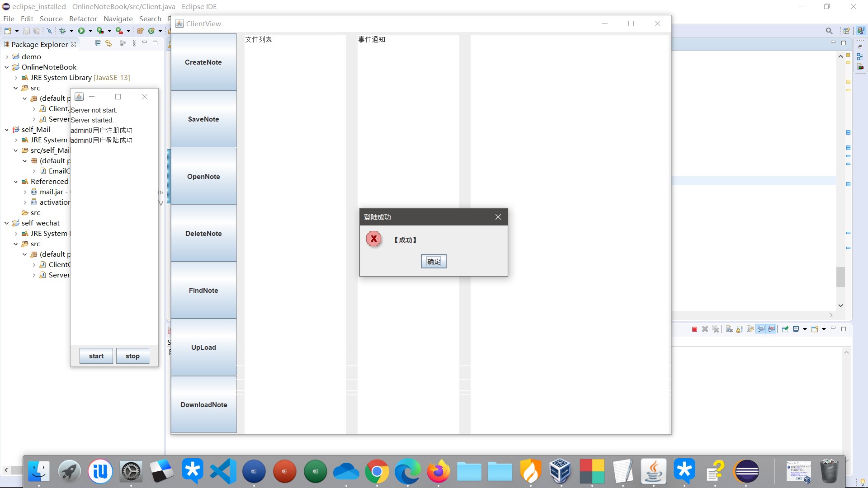
Task: Click the CreateNote button in sidebar
Action: [x=203, y=61]
